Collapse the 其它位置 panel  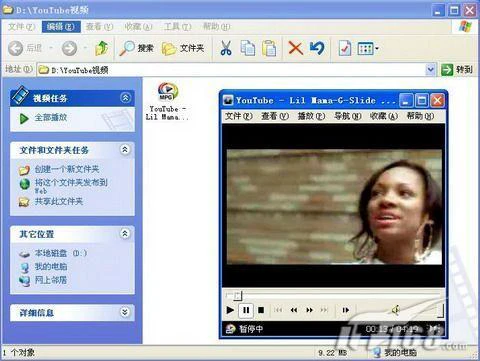[x=125, y=233]
